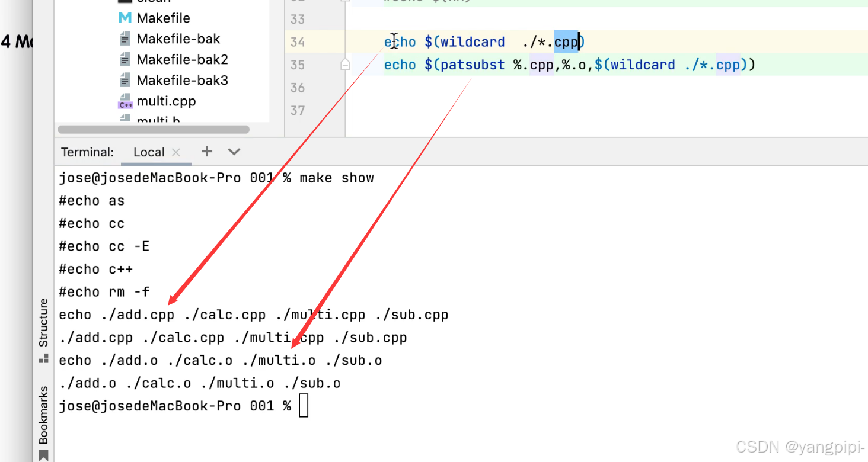868x462 pixels.
Task: Open the terminal sessions dropdown arrow
Action: (234, 152)
